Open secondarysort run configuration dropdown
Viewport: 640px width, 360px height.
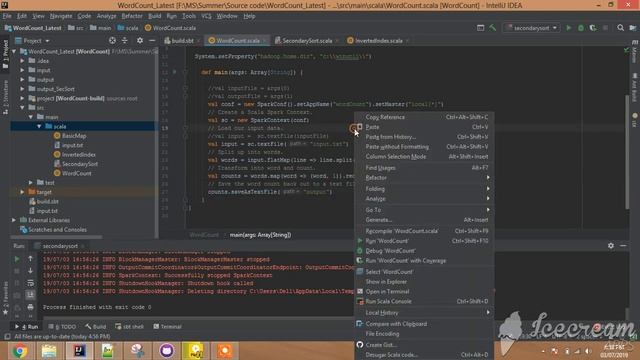pos(532,28)
